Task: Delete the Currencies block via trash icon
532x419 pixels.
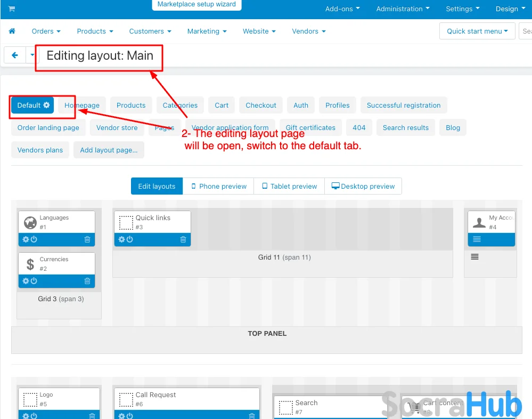Action: click(87, 281)
